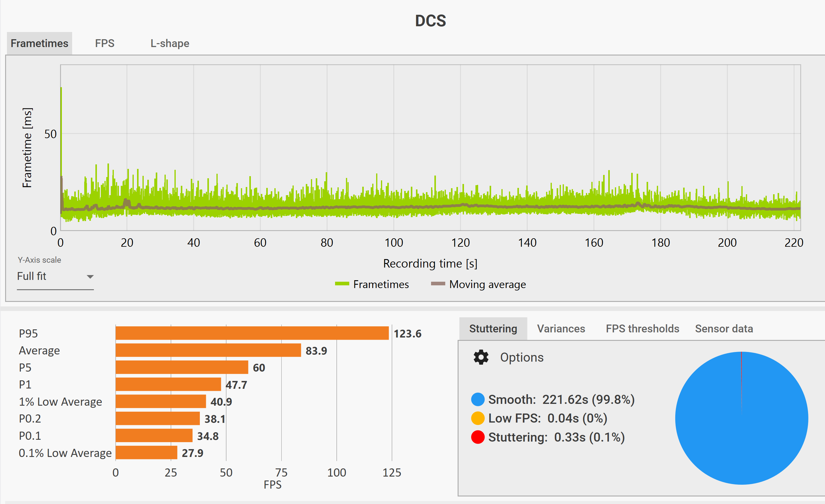Click the Frametime [ms] axis label

(27, 147)
